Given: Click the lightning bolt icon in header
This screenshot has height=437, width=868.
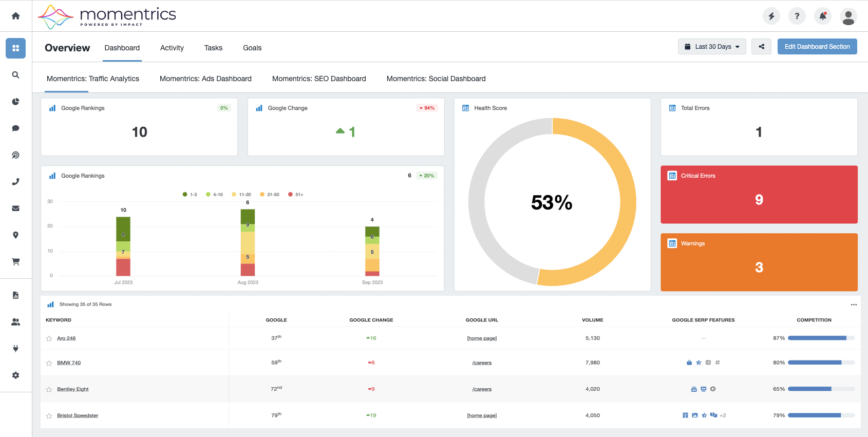Looking at the screenshot, I should click(x=771, y=16).
